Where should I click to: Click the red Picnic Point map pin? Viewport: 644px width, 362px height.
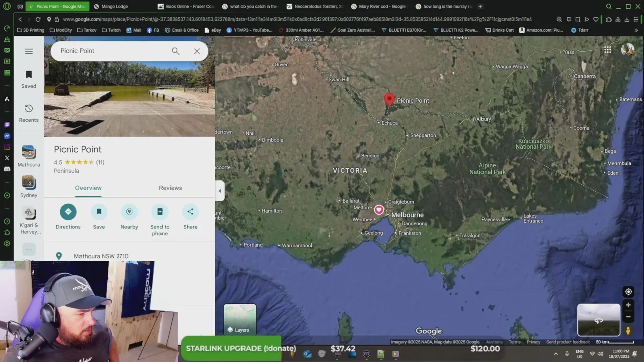point(389,100)
